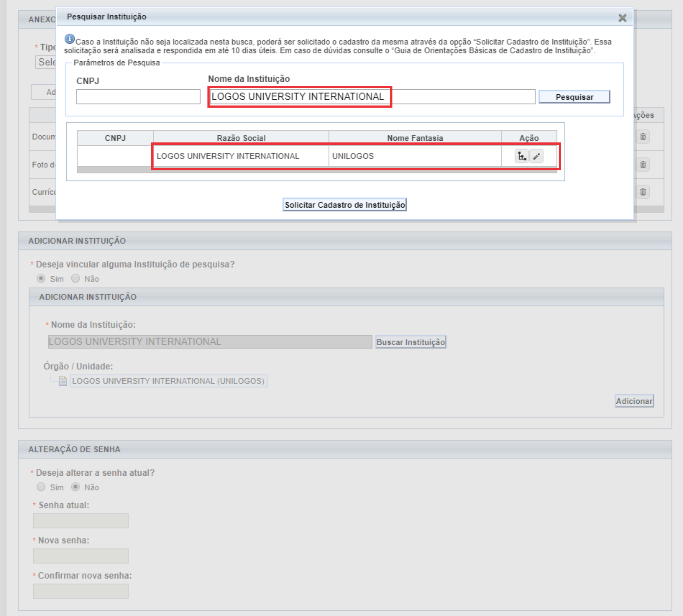Image resolution: width=683 pixels, height=616 pixels.
Task: Click the Nome da Instituição search field
Action: [372, 97]
